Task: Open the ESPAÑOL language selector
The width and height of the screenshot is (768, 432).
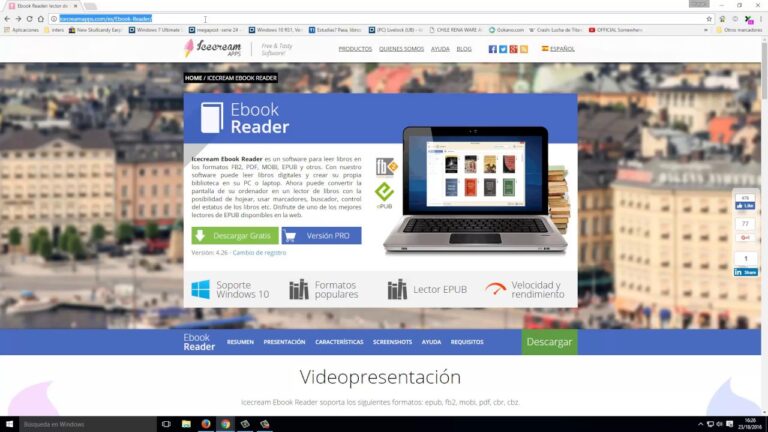Action: [x=558, y=49]
